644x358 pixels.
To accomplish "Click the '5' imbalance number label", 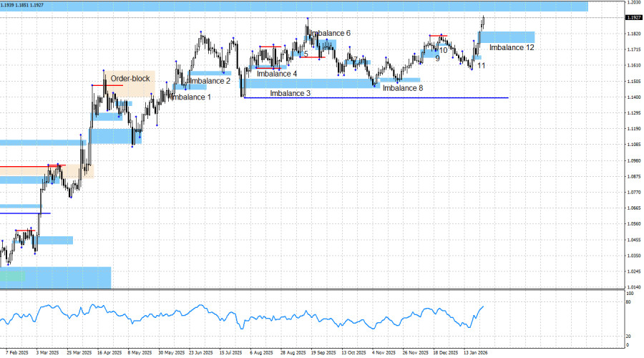I will click(x=306, y=54).
